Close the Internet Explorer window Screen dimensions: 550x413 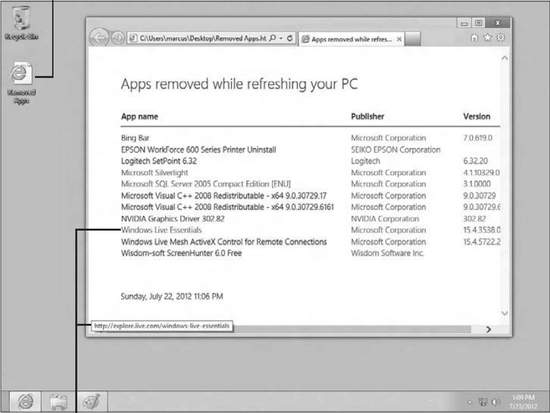coord(498,22)
